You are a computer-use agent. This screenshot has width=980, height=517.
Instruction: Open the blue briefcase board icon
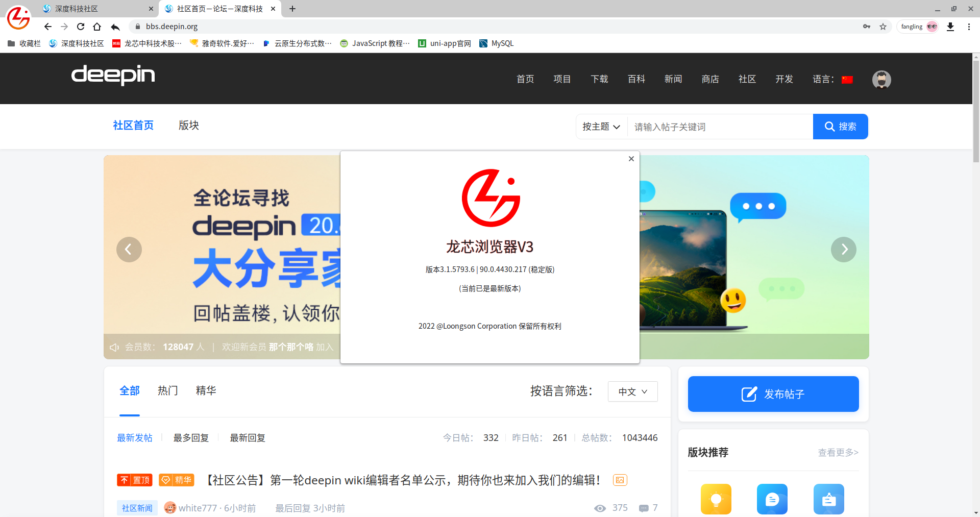[829, 499]
